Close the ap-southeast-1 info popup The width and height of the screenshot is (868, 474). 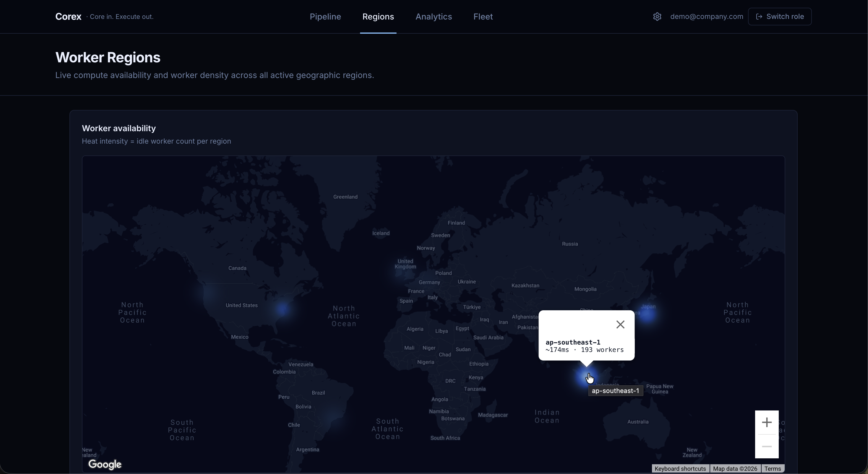click(x=620, y=324)
